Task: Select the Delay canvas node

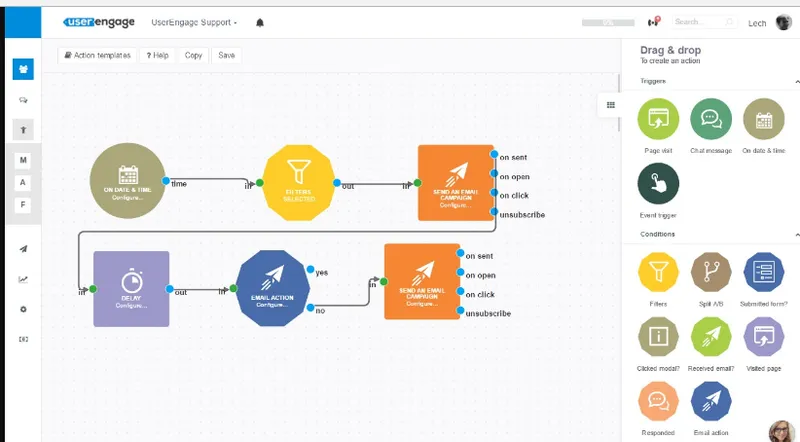Action: (x=131, y=289)
